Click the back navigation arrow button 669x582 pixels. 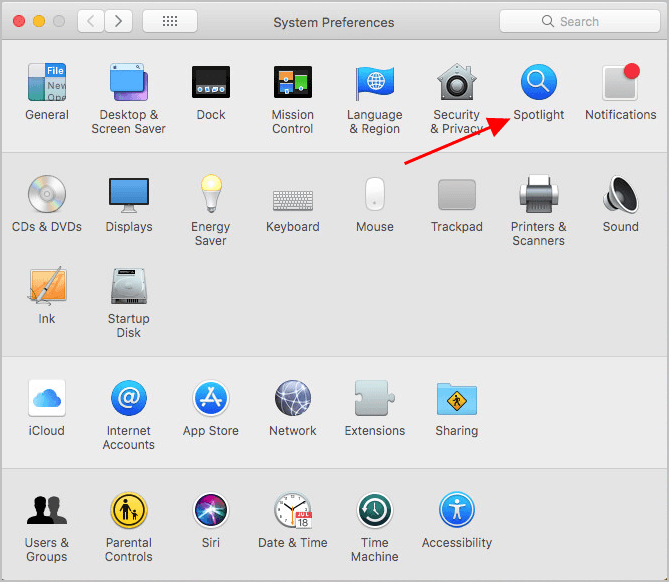(91, 21)
